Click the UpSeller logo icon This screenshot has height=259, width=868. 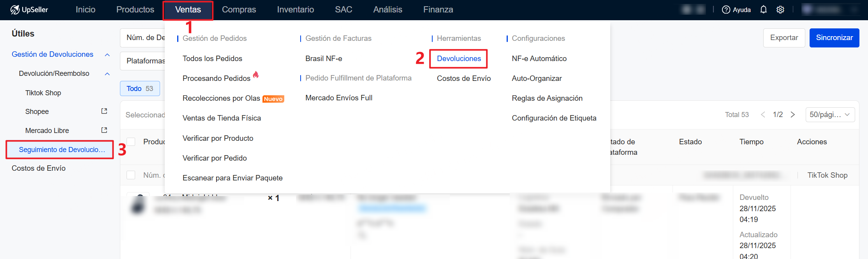pos(15,10)
